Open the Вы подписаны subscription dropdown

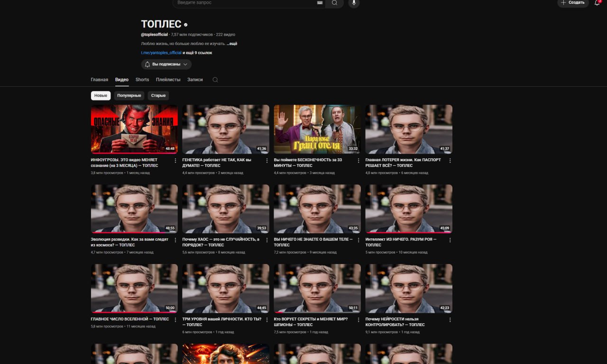166,64
